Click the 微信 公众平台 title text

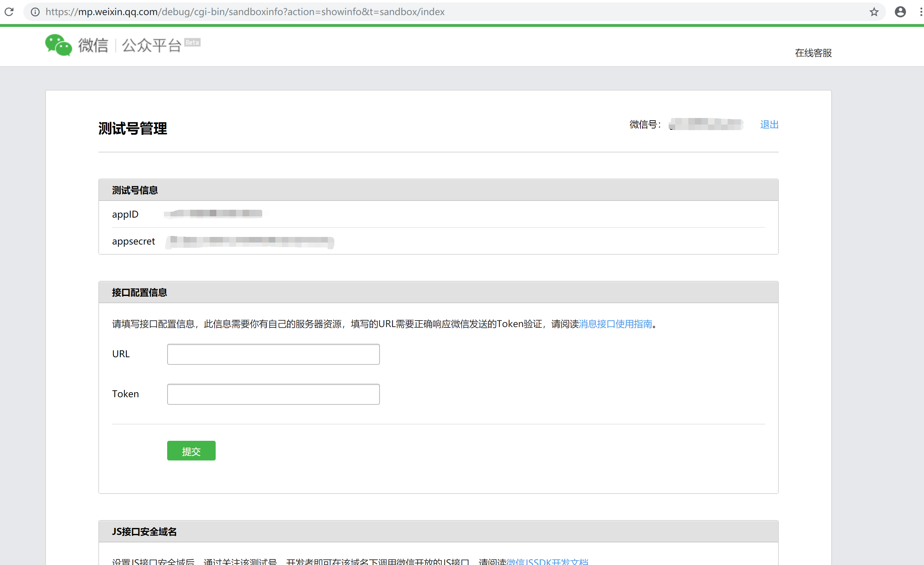point(130,45)
